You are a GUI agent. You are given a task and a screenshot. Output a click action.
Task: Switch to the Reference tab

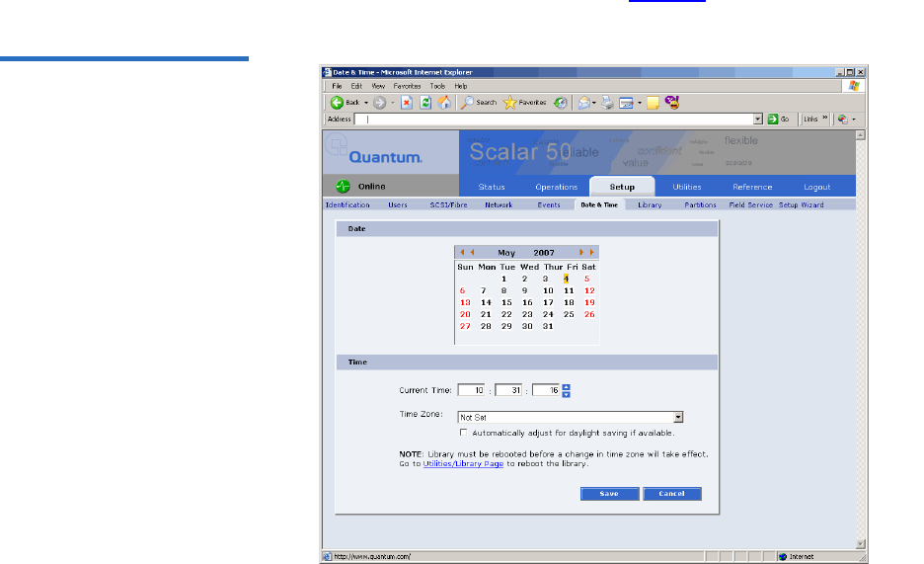tap(752, 187)
